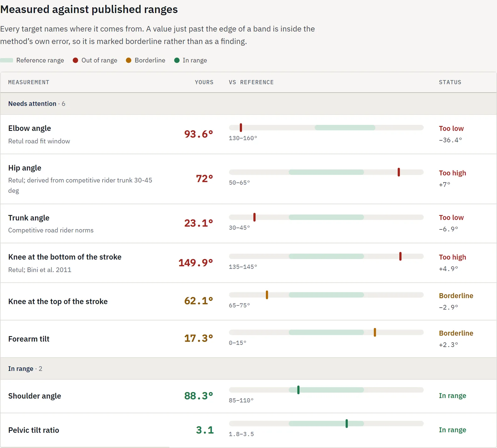Click 'Knee at the top of the stroke'

click(x=58, y=302)
